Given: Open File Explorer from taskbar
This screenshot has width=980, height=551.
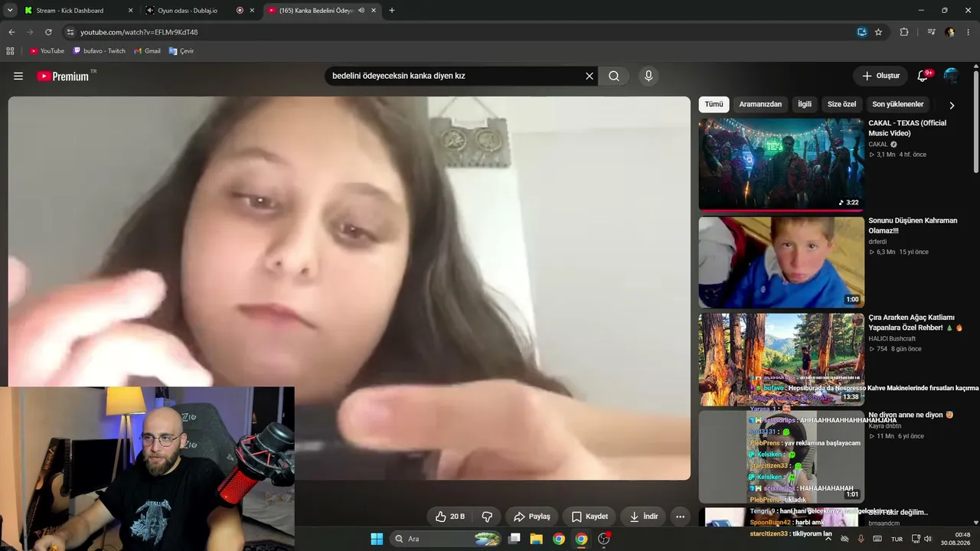Looking at the screenshot, I should click(x=537, y=539).
